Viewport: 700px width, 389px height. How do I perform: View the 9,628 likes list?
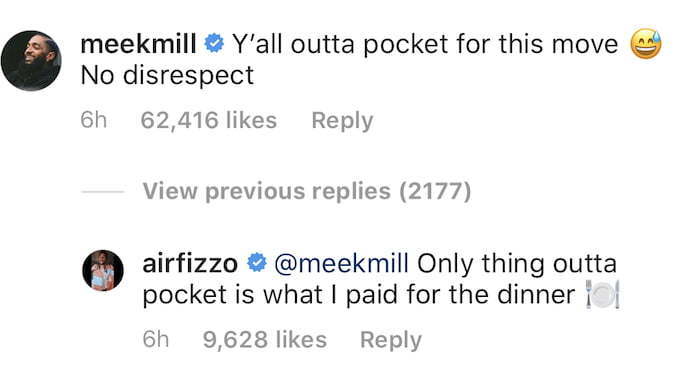pyautogui.click(x=265, y=339)
